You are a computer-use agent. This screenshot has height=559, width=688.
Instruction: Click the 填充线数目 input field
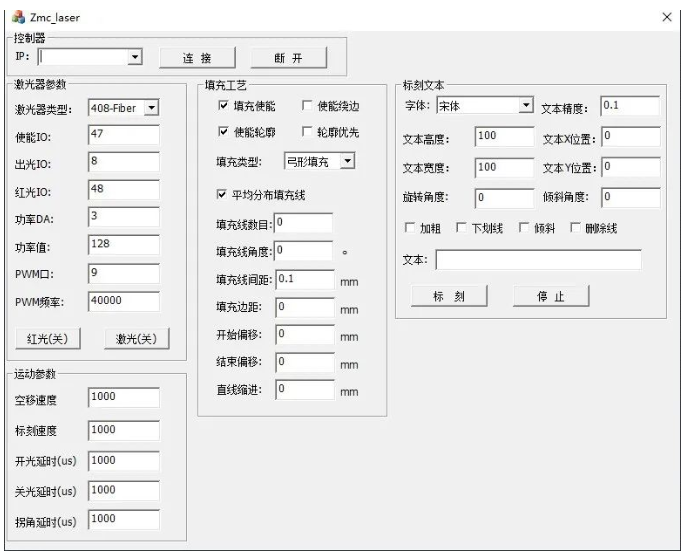point(303,223)
